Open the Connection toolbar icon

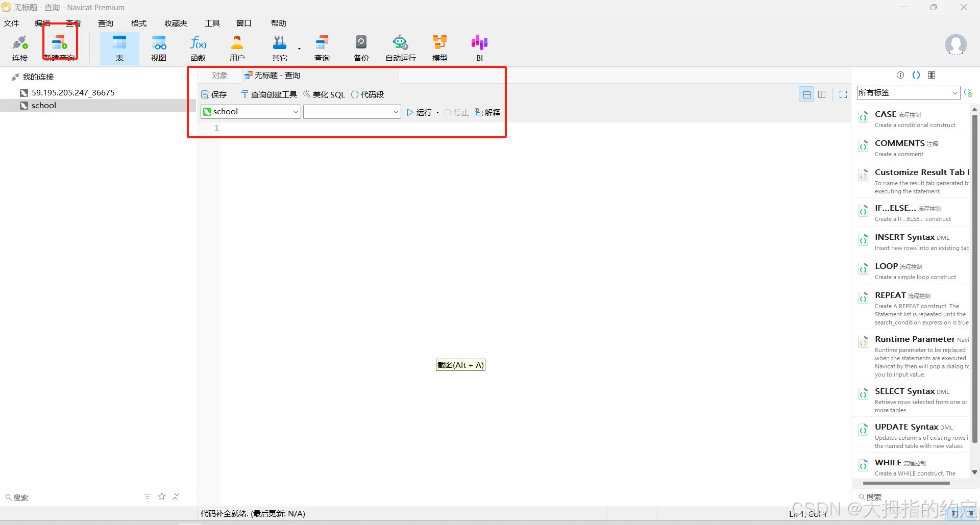point(20,47)
